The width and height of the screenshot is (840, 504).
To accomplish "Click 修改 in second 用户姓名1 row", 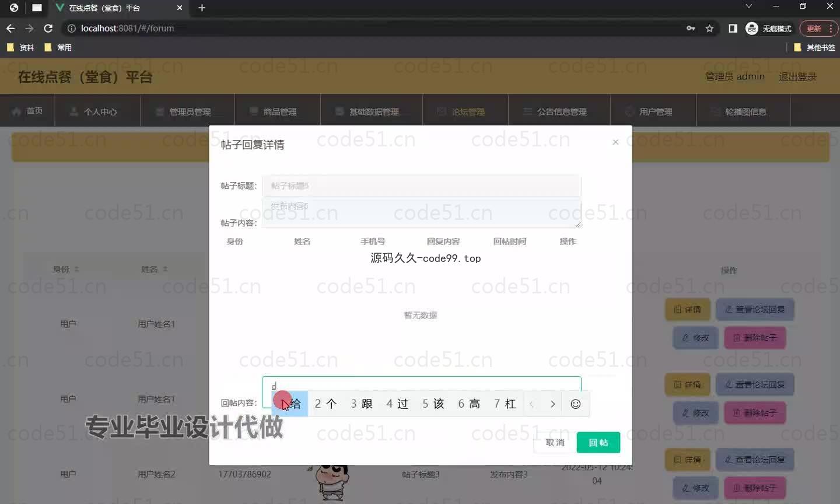I will click(695, 413).
